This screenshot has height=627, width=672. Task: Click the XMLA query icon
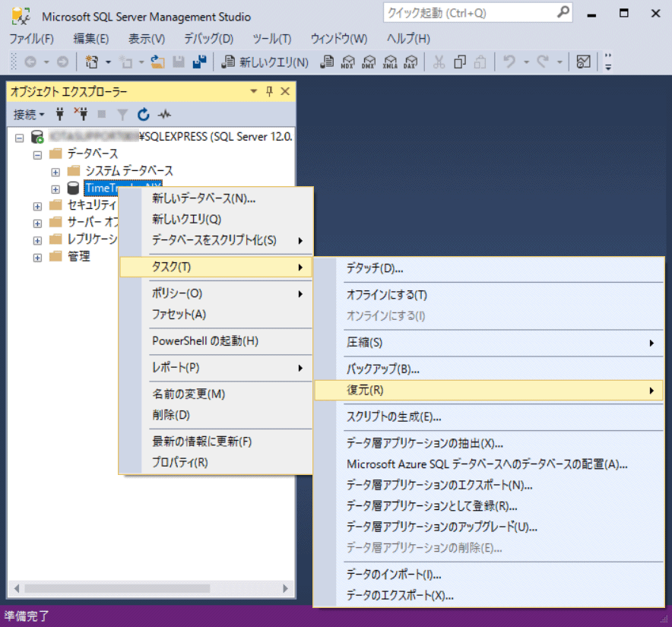(390, 62)
